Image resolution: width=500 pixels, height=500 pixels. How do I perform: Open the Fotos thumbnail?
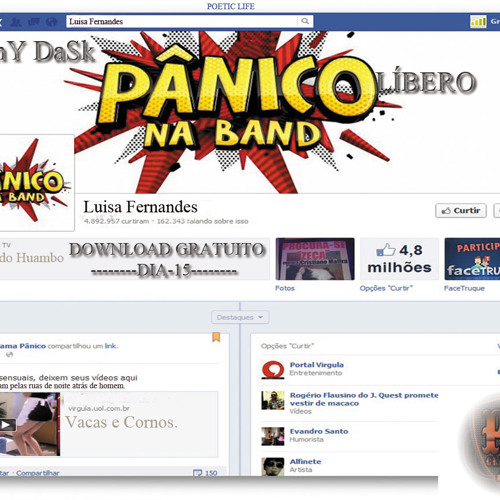315,259
